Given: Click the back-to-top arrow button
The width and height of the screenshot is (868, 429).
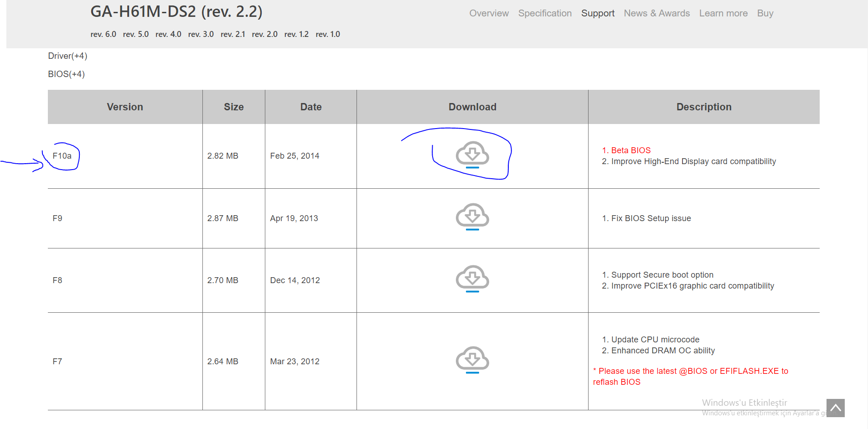Looking at the screenshot, I should 835,408.
